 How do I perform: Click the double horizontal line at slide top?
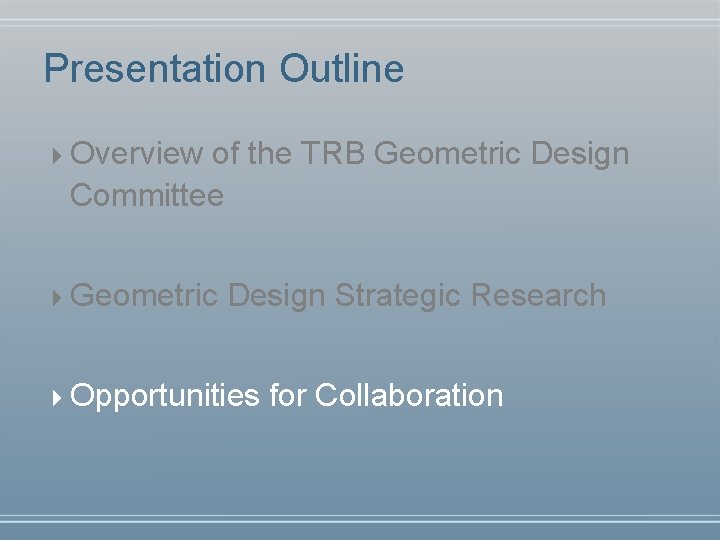coord(360,22)
